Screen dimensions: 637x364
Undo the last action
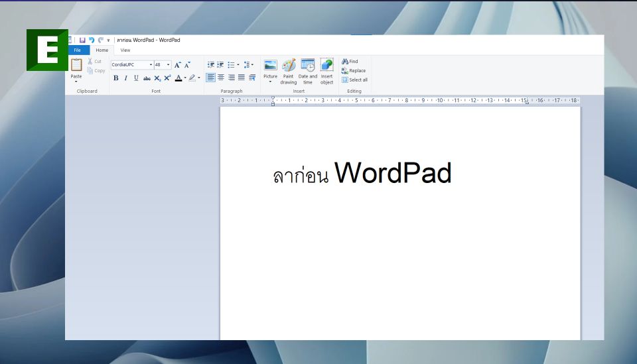[x=92, y=40]
